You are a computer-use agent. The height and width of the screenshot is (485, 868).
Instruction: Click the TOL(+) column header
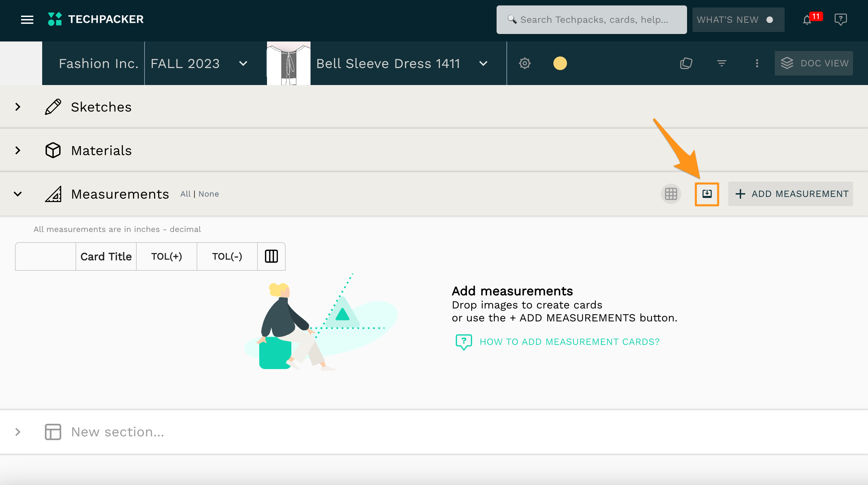tap(166, 256)
